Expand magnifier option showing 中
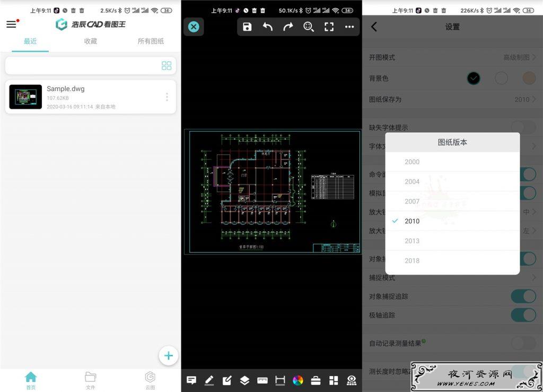Screen dimensions: 543x392 point(530,212)
